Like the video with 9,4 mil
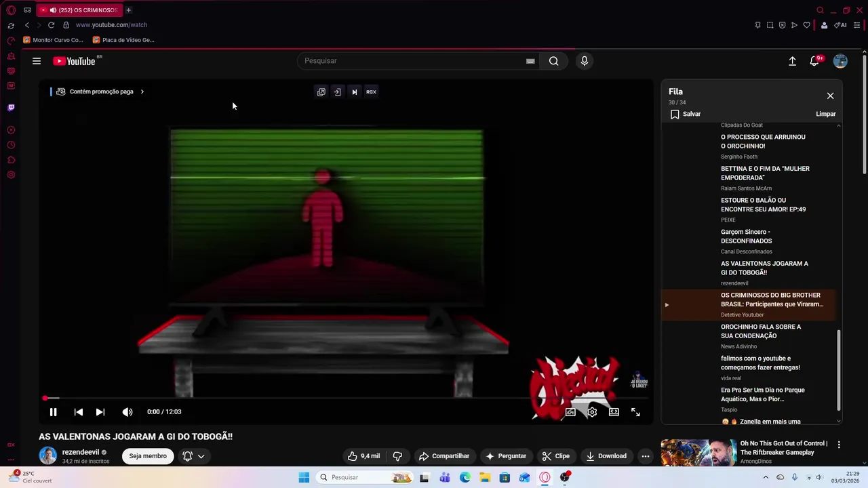 click(x=363, y=456)
